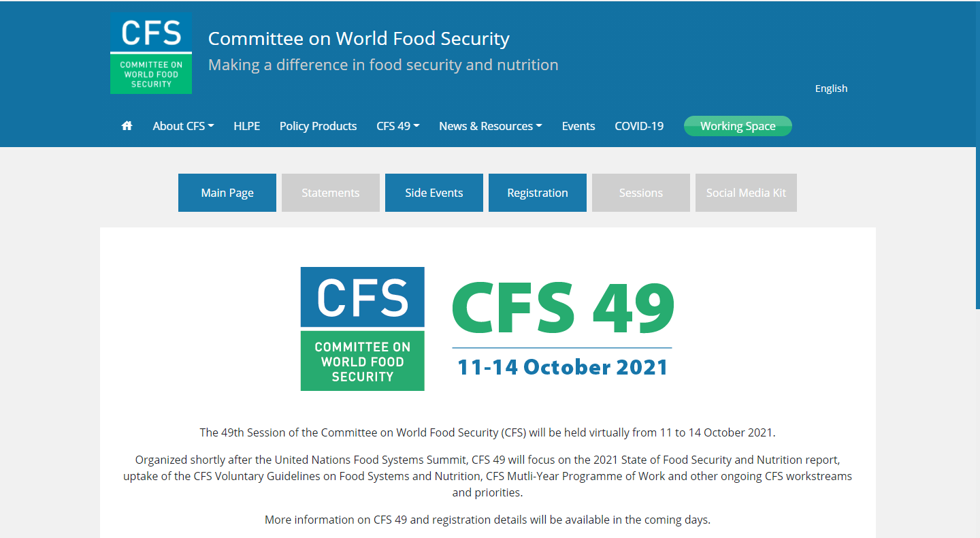980x538 pixels.
Task: Select the Main Page tab
Action: point(227,193)
